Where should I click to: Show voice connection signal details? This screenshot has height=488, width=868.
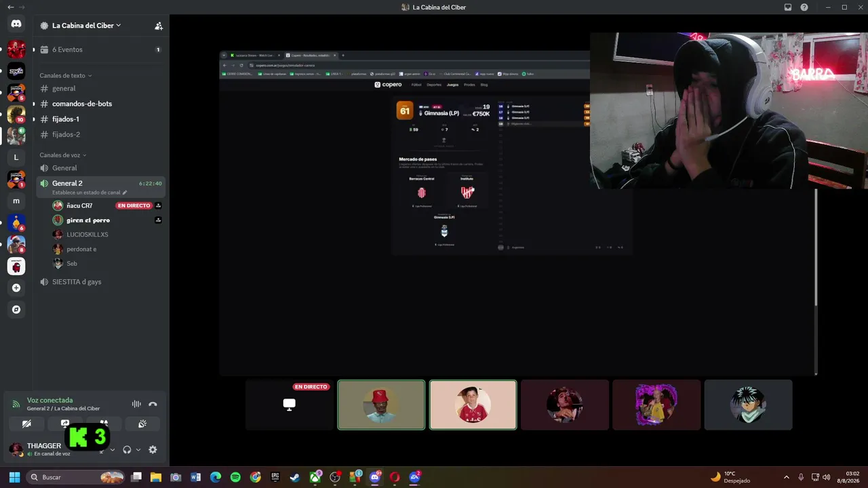pyautogui.click(x=16, y=404)
